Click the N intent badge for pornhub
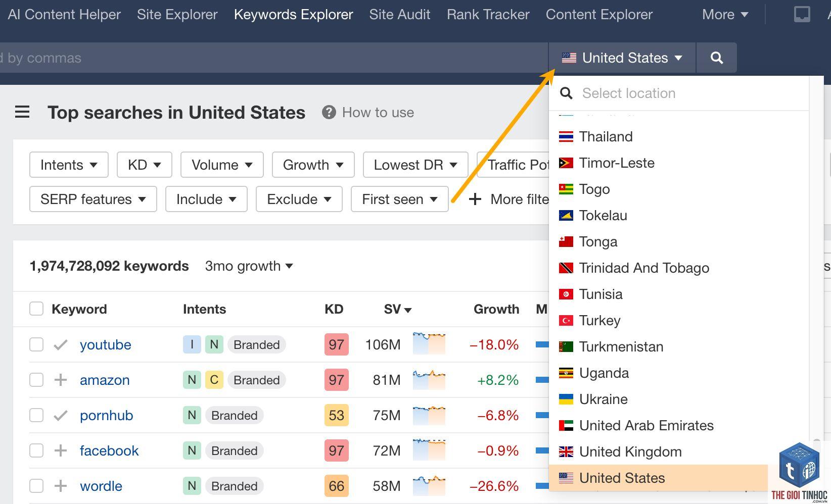Screen dimensions: 831x504 192,415
